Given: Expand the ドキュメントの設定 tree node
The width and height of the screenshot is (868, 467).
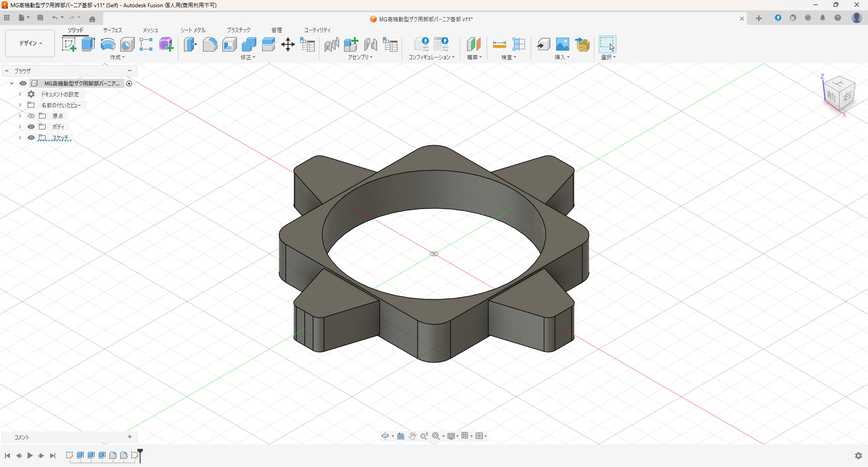Looking at the screenshot, I should click(20, 94).
